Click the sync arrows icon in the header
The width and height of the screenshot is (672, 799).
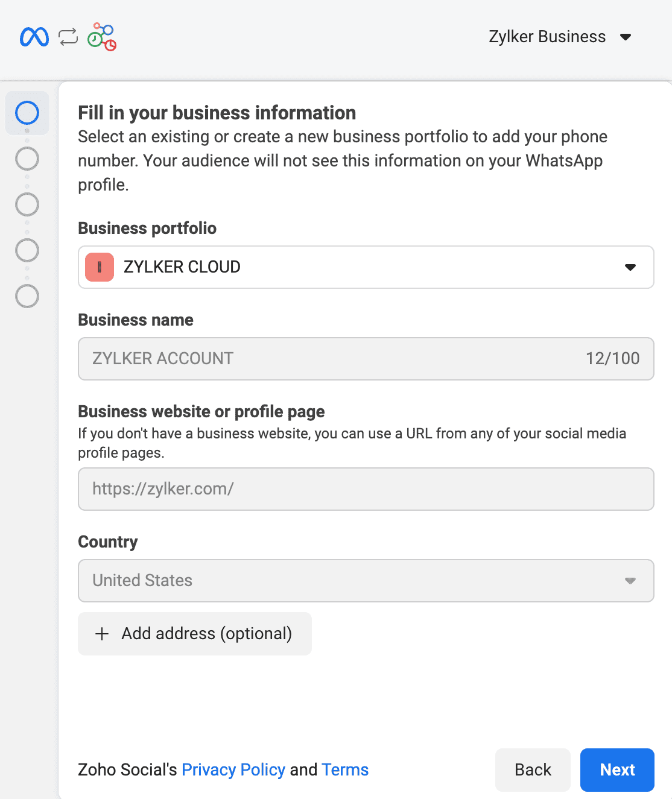pyautogui.click(x=68, y=36)
